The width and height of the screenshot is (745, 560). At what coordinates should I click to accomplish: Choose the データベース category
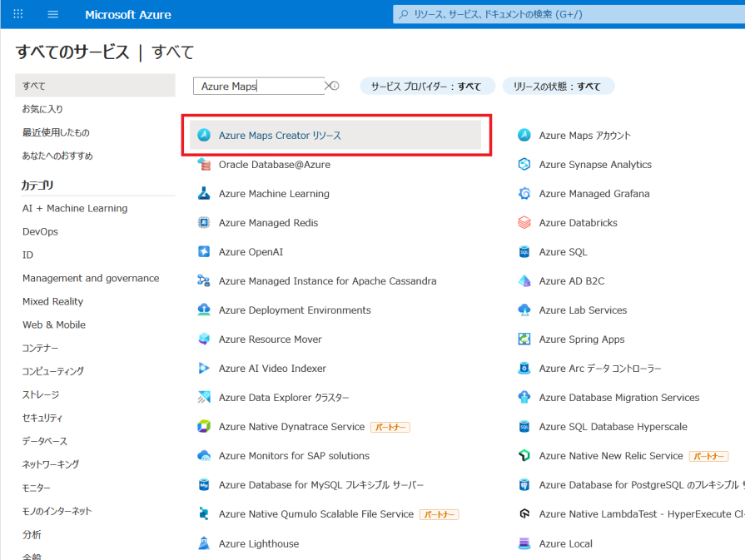pyautogui.click(x=45, y=441)
